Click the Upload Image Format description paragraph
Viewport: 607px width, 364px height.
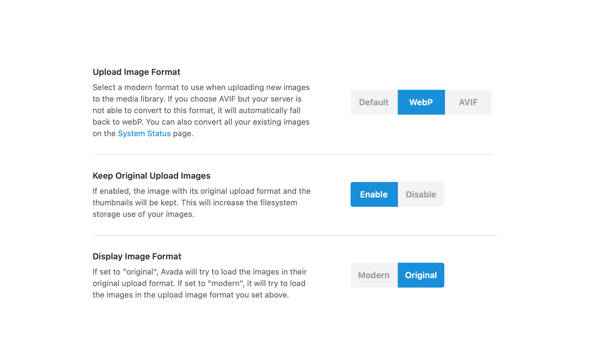(x=201, y=110)
